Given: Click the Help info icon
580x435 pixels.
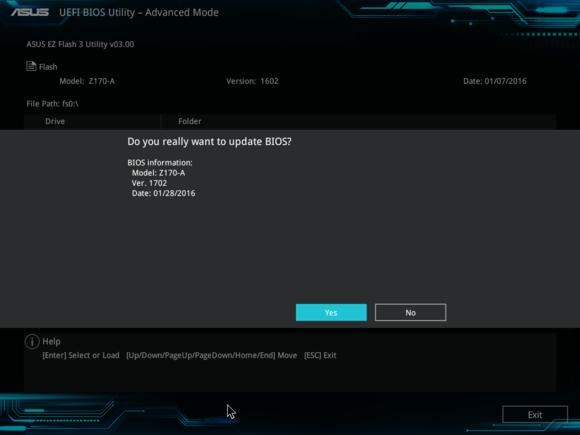Looking at the screenshot, I should 32,341.
